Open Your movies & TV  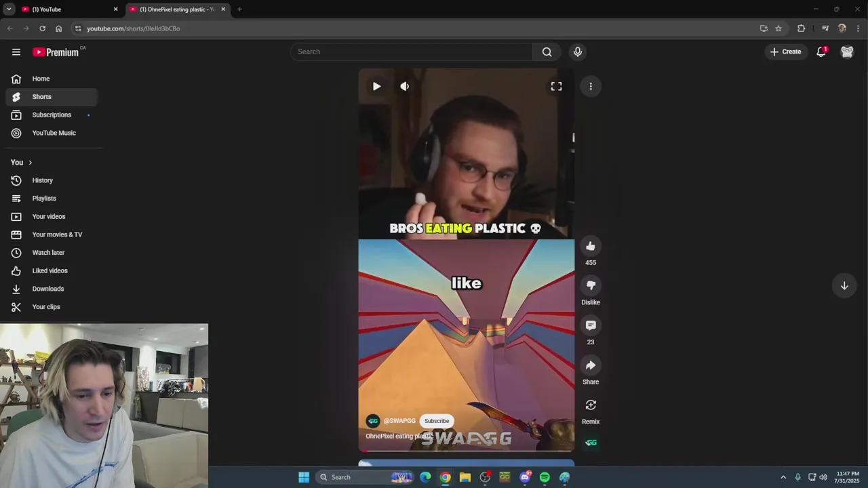[52, 235]
